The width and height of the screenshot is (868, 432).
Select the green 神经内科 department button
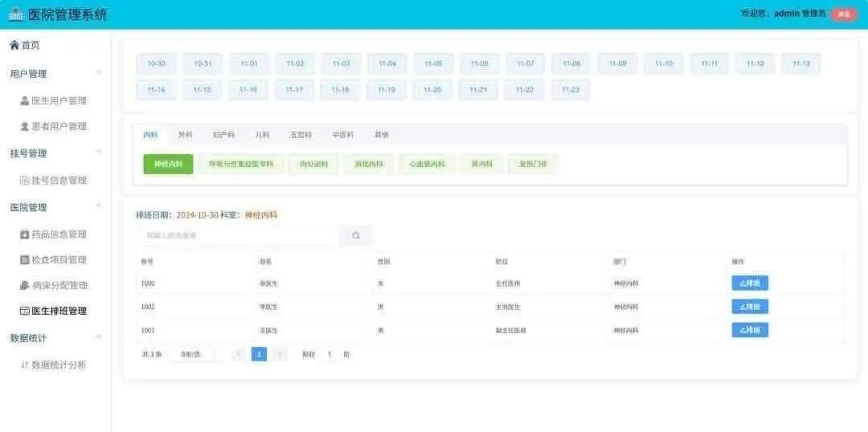pos(168,165)
